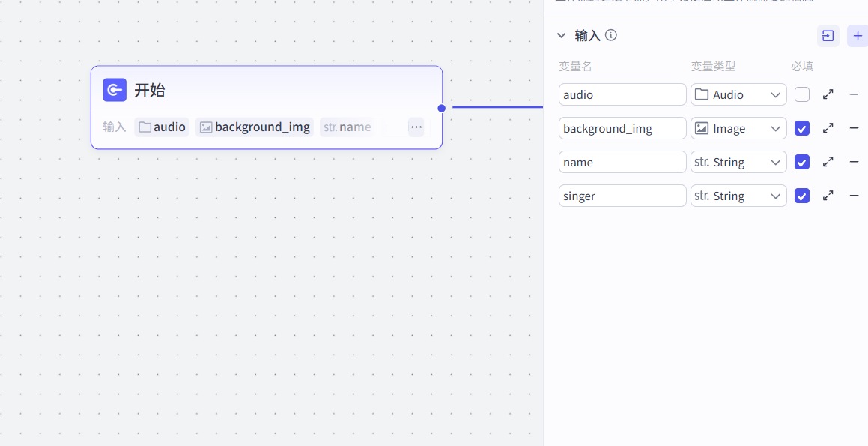Delete the name variable row
Image resolution: width=868 pixels, height=446 pixels.
click(854, 162)
